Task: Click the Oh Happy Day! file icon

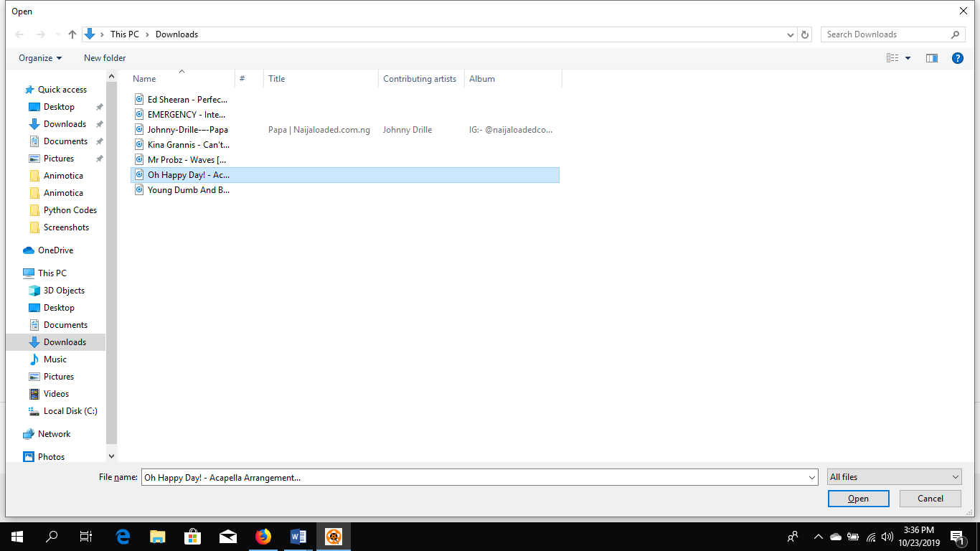Action: (x=140, y=175)
